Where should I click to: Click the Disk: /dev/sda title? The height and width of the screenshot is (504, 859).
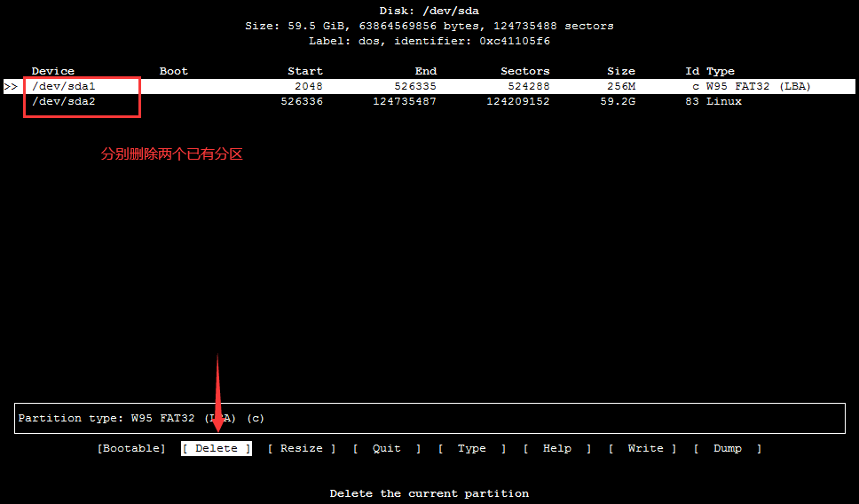(429, 11)
